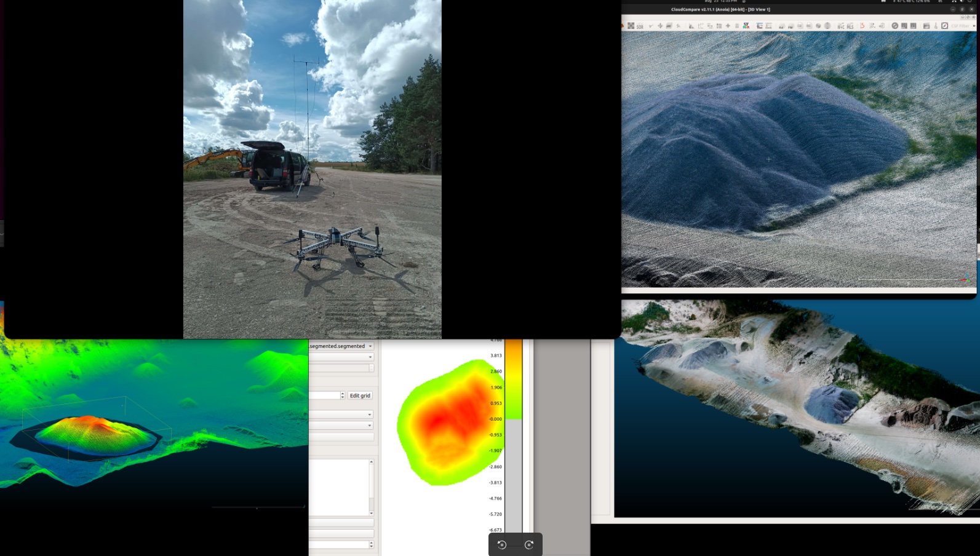The height and width of the screenshot is (556, 980).
Task: Expand the toolbar overflow chevron after CSF Filter
Action: pos(974,26)
